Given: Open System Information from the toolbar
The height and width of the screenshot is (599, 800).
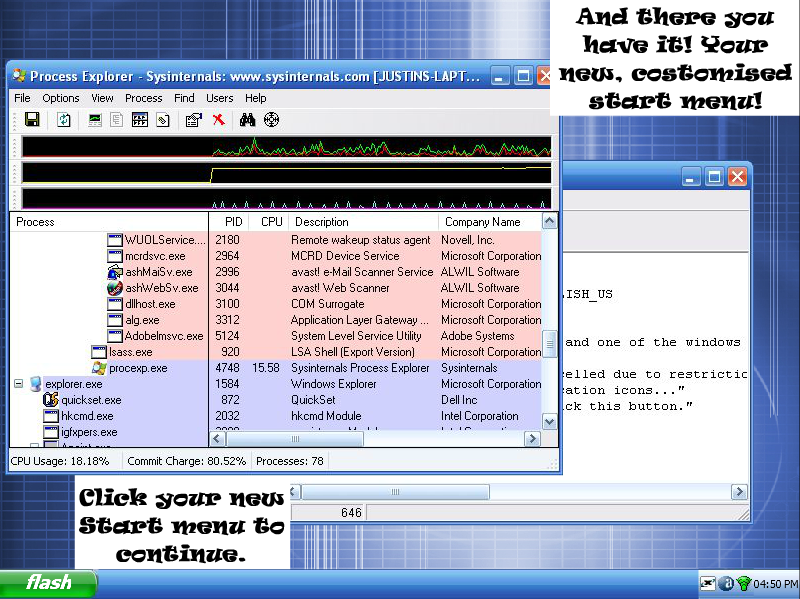Looking at the screenshot, I should pos(95,120).
